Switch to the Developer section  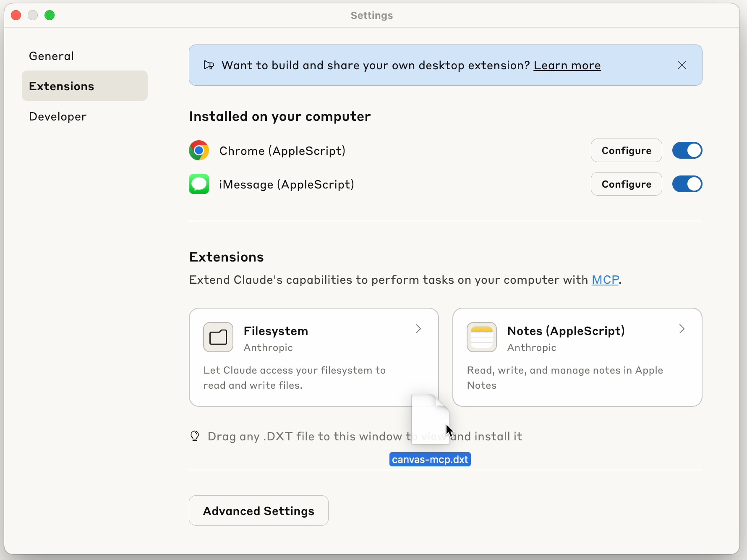click(85, 116)
